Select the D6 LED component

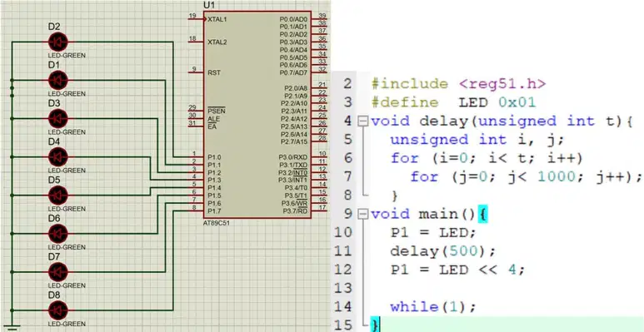(58, 234)
